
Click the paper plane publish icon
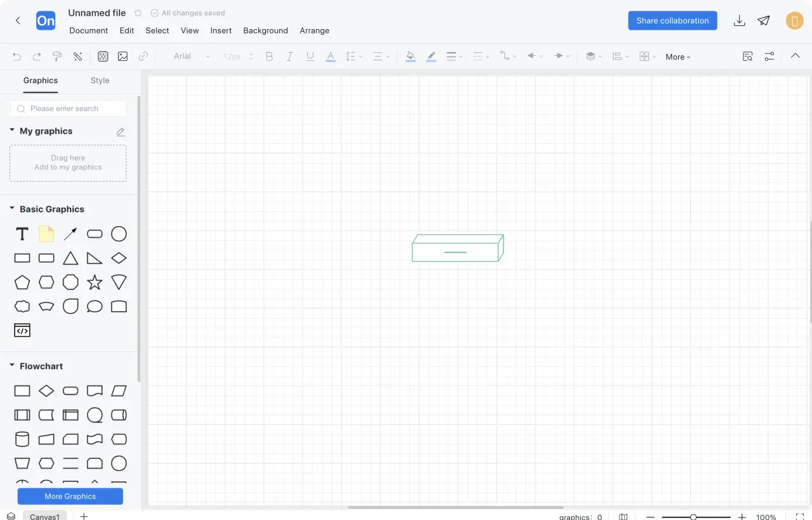pyautogui.click(x=764, y=21)
